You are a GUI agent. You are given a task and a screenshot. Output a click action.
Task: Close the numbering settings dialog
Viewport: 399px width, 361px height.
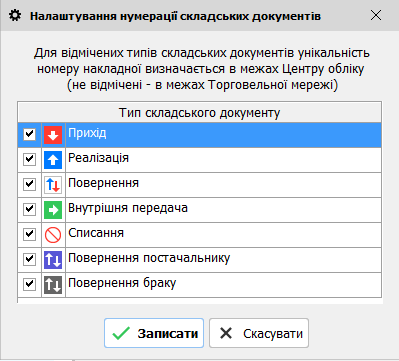[x=376, y=15]
